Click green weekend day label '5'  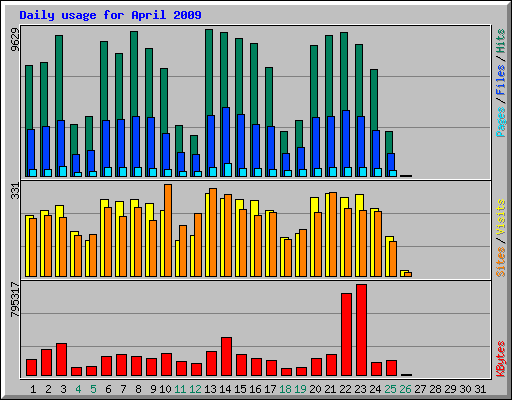pyautogui.click(x=93, y=389)
